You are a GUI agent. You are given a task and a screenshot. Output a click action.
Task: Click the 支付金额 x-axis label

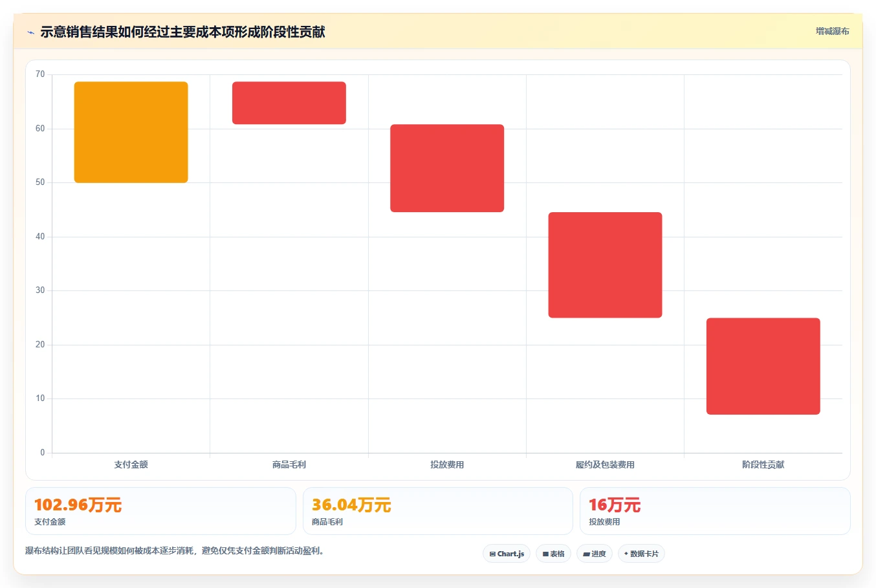pos(131,464)
